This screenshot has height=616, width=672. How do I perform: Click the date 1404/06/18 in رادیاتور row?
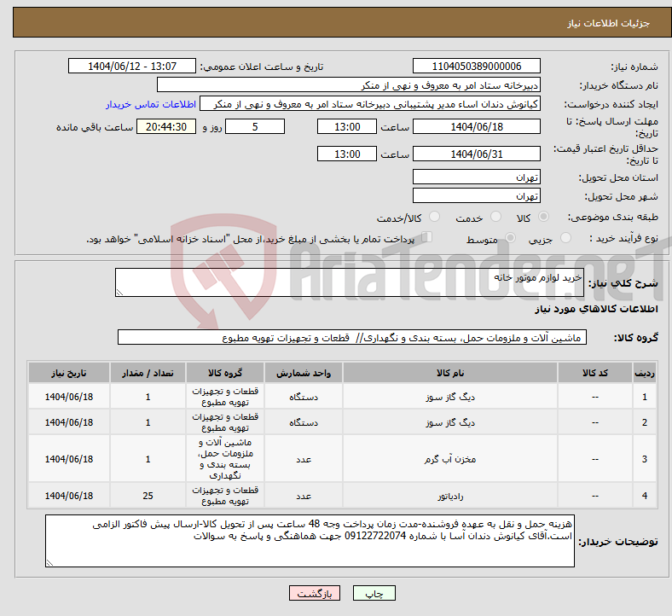click(x=69, y=496)
